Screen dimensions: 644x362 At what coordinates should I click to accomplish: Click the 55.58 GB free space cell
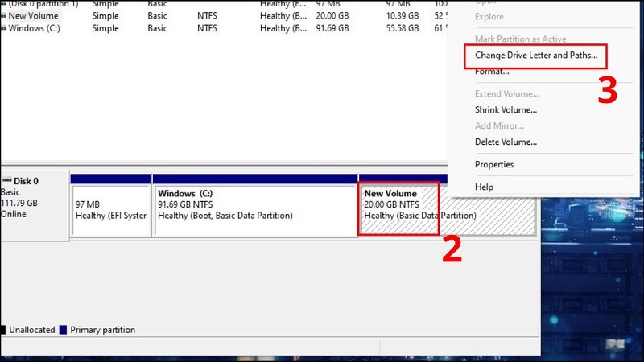click(402, 28)
